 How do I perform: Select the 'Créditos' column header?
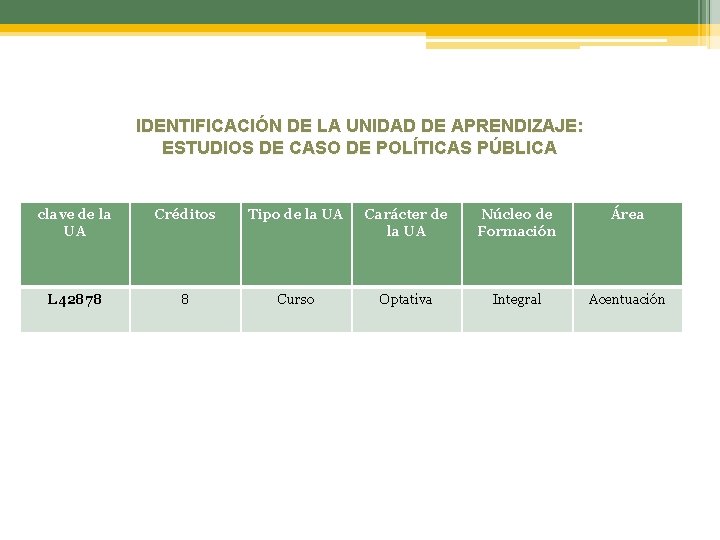click(x=186, y=244)
